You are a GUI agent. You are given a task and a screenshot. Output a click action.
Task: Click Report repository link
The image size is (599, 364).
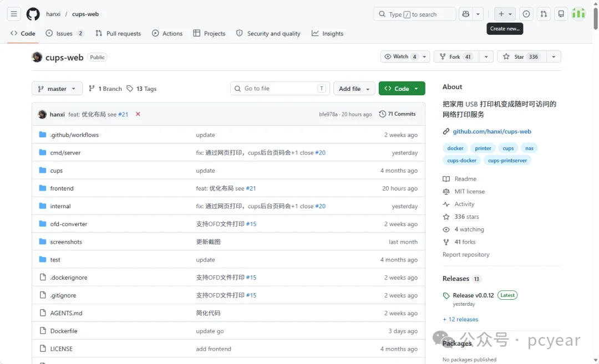(466, 254)
